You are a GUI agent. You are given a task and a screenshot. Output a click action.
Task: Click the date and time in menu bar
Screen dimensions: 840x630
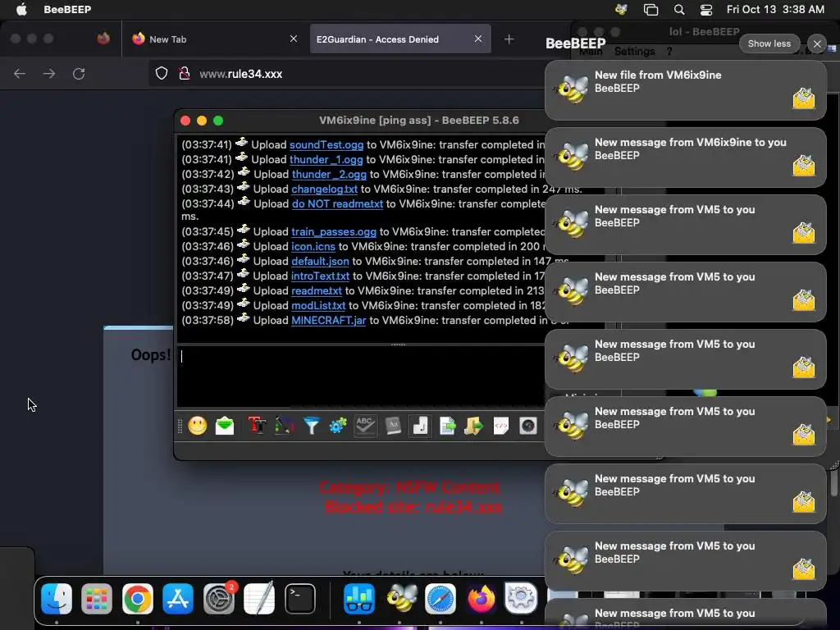775,9
